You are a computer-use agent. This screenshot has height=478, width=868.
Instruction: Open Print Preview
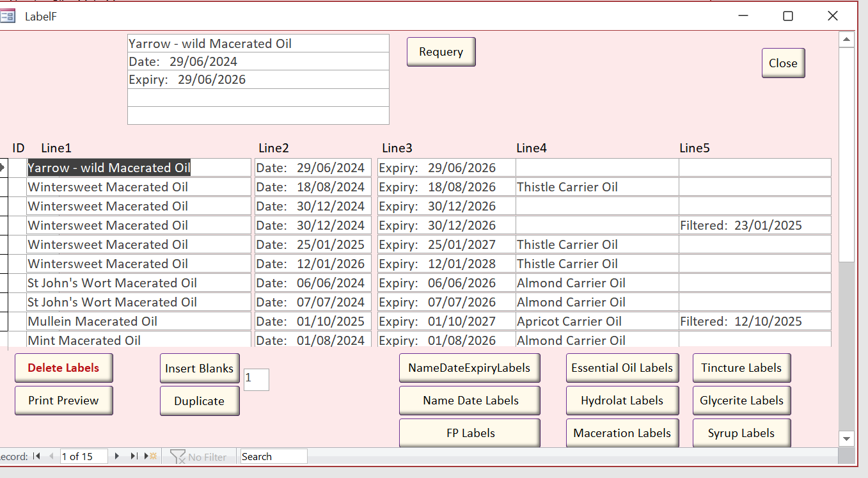(63, 401)
